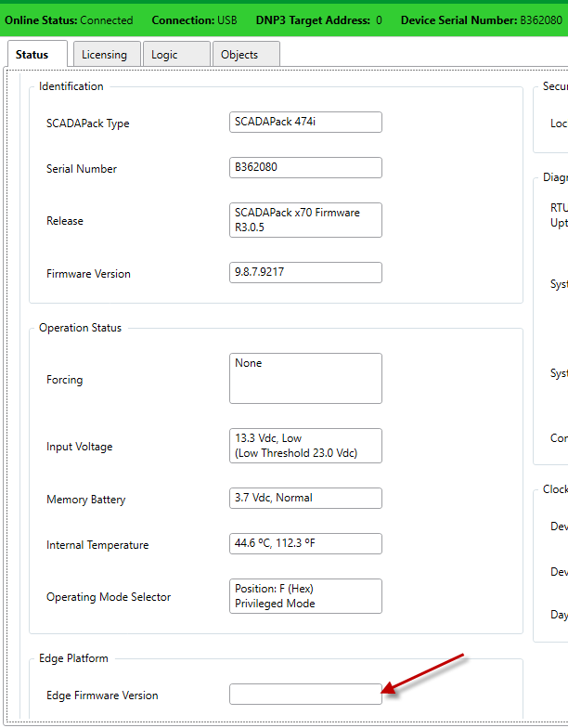This screenshot has height=728, width=568.
Task: Click the Internal Temperature value field
Action: pyautogui.click(x=306, y=544)
